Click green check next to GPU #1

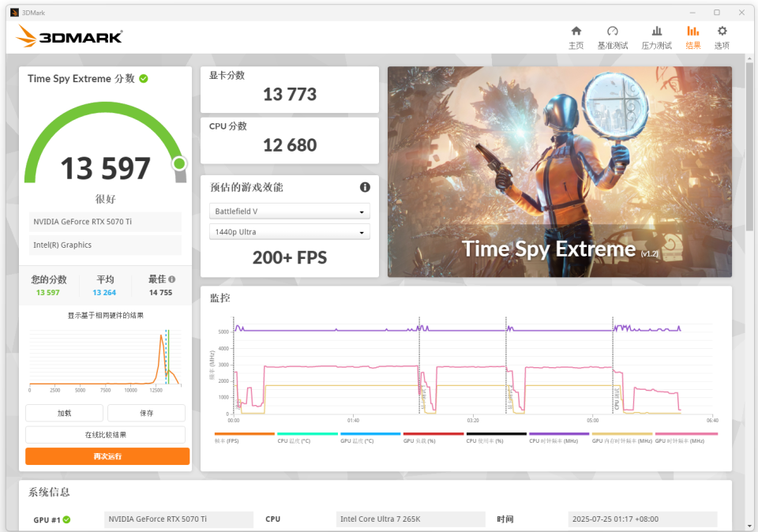click(66, 519)
